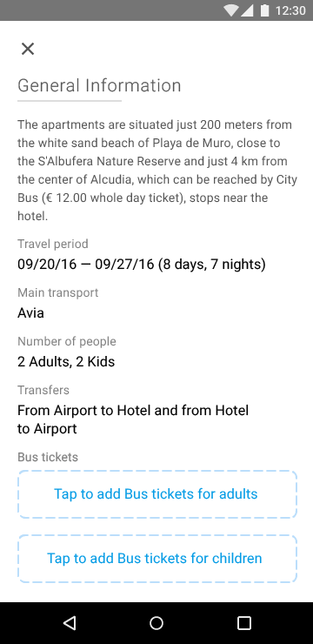Viewport: 313px width, 644px height.
Task: Tap the Main transport label
Action: point(58,292)
